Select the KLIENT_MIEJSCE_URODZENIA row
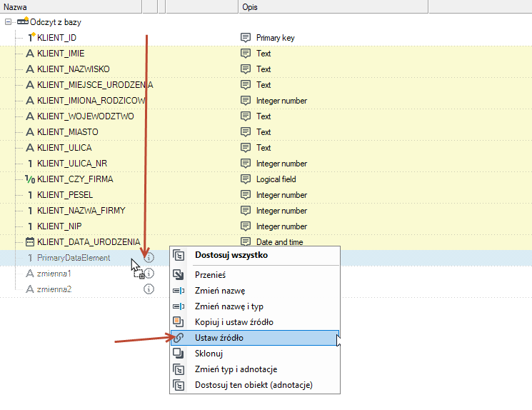Image resolution: width=532 pixels, height=410 pixels. click(x=266, y=85)
